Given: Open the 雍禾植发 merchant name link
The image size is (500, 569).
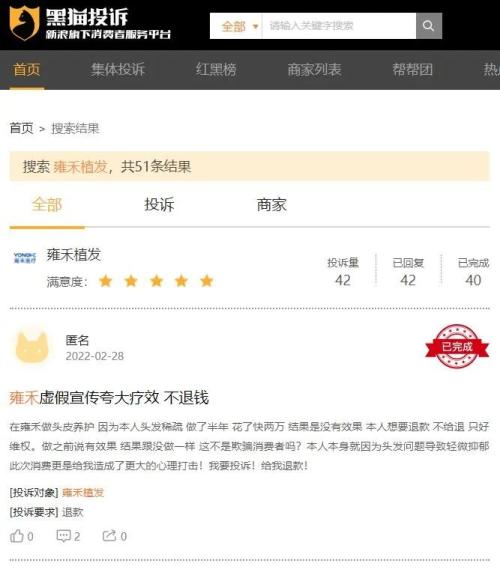Looking at the screenshot, I should point(74,254).
